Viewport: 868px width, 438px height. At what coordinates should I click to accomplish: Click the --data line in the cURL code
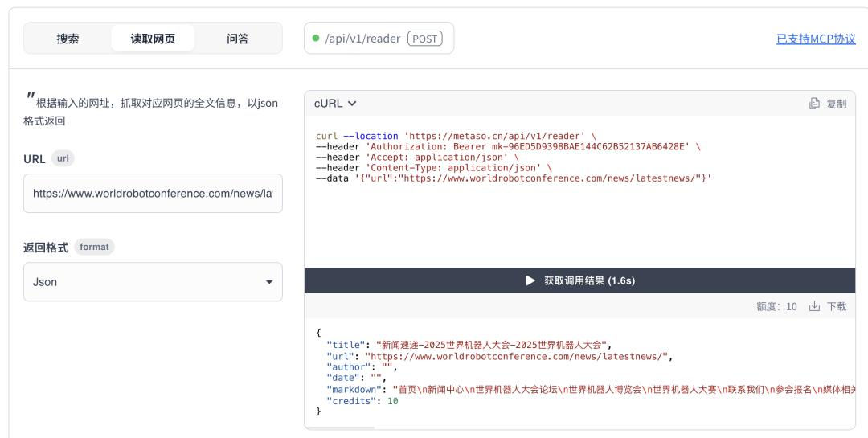click(514, 178)
